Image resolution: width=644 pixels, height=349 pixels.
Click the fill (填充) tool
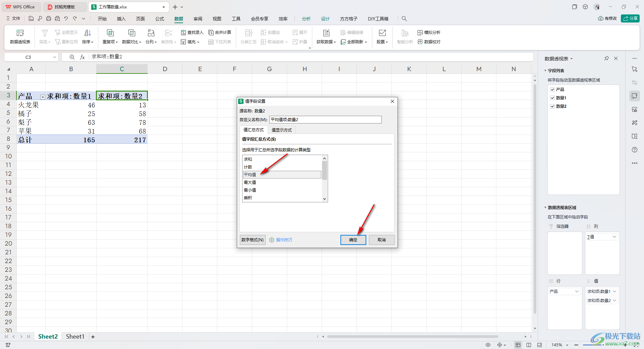click(x=190, y=42)
